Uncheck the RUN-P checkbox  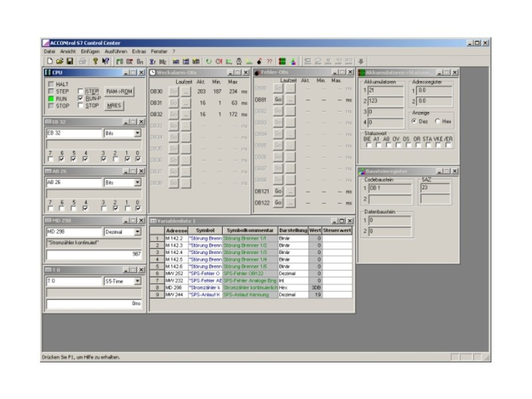point(81,98)
